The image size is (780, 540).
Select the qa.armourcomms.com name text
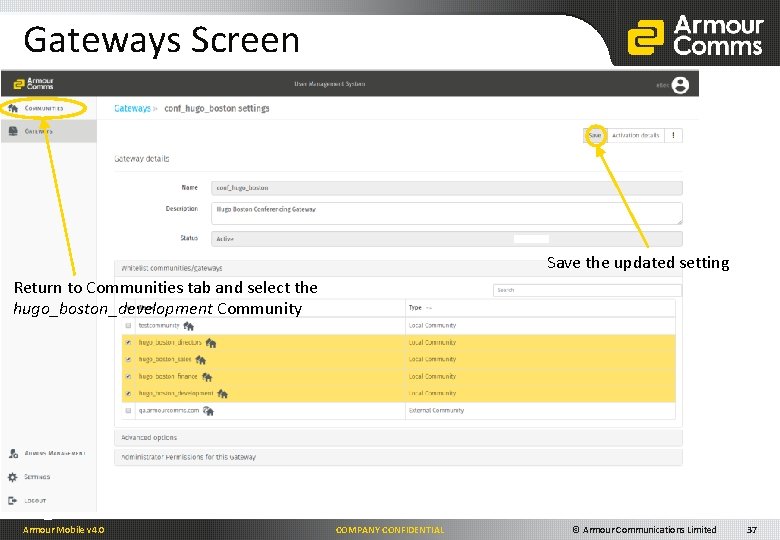[x=169, y=410]
